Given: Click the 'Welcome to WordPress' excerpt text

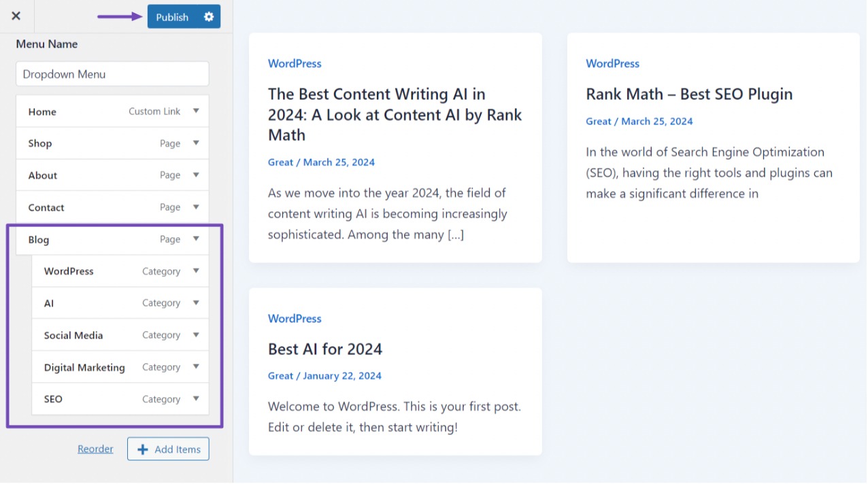Looking at the screenshot, I should (395, 417).
